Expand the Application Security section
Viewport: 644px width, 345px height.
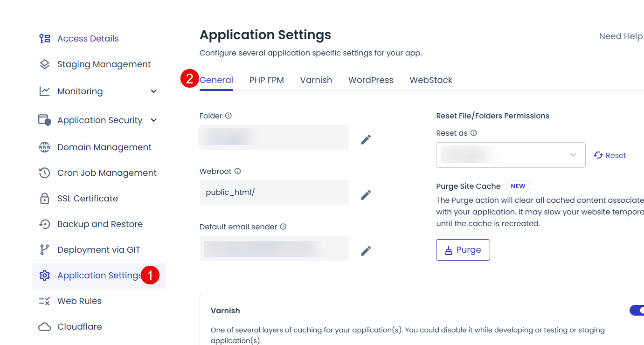(154, 120)
